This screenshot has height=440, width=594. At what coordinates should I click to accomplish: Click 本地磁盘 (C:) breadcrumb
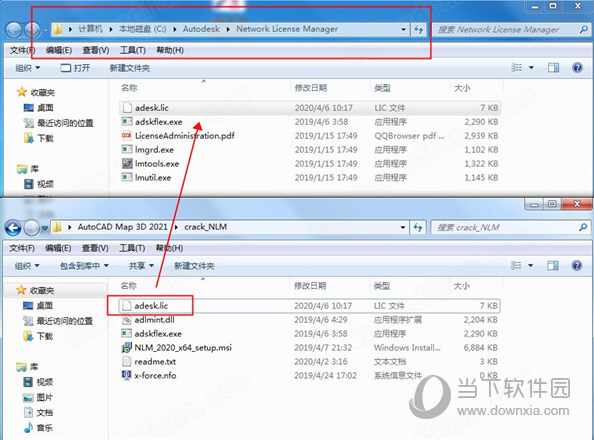tap(142, 29)
